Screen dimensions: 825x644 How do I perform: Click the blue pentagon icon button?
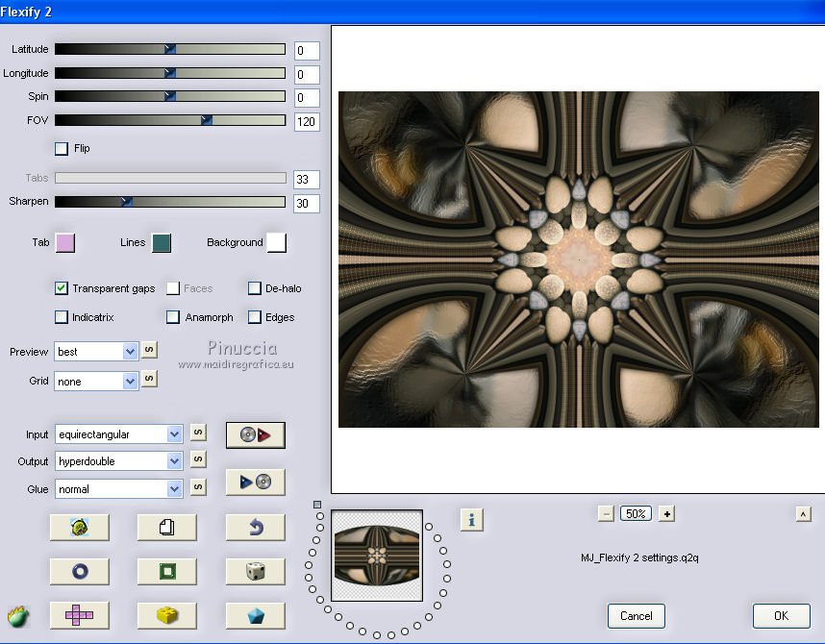[255, 615]
